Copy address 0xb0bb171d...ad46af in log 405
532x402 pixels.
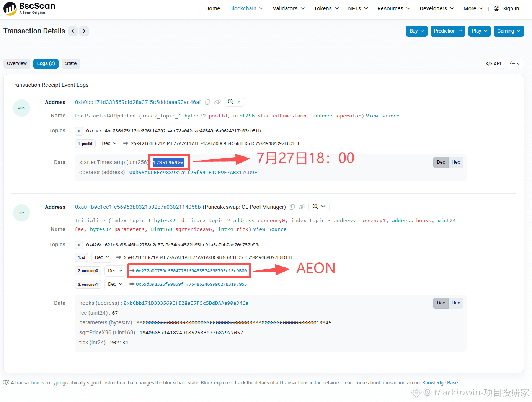(208, 102)
